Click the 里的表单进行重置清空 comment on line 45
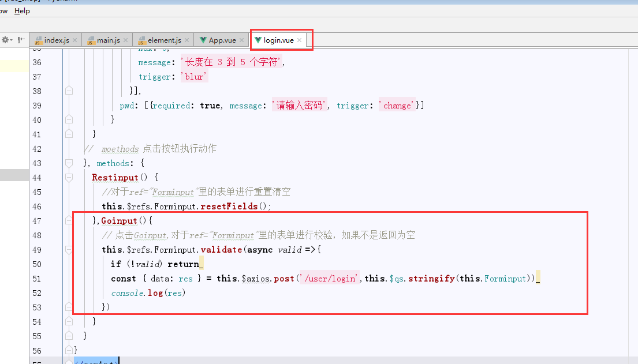Screen dimensions: 638x364 coord(244,192)
